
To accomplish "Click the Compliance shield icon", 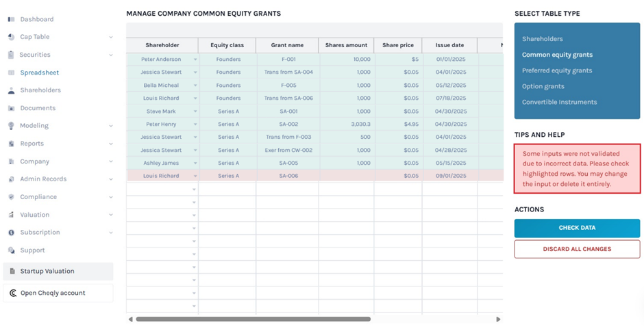I will [x=11, y=197].
